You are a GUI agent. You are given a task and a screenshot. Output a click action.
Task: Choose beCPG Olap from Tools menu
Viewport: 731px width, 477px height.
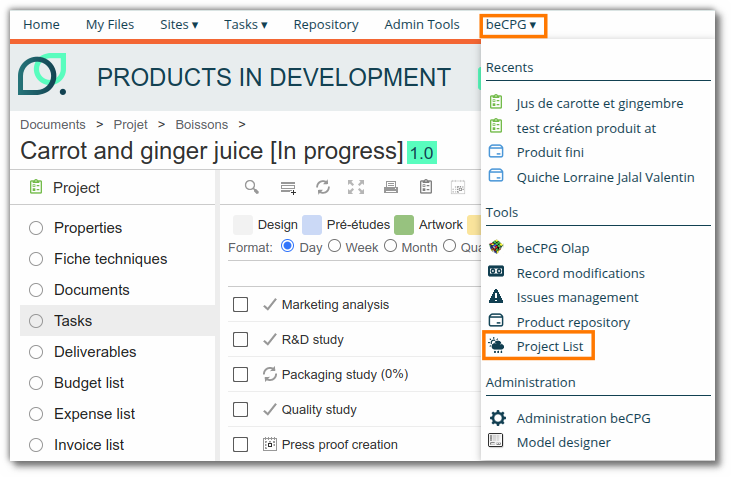tap(553, 248)
